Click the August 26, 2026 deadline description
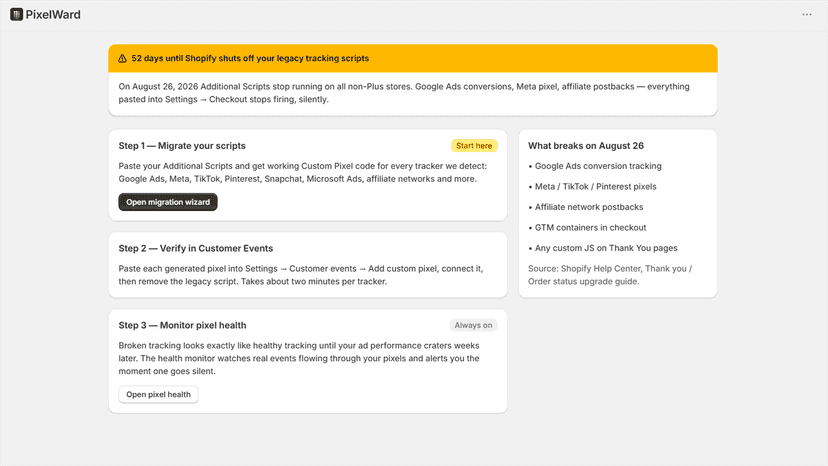The width and height of the screenshot is (828, 466). (x=404, y=93)
